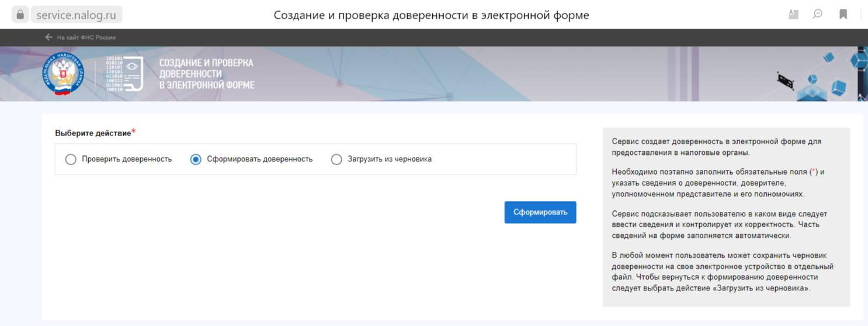
Task: Click paragraph starting Сервис подсказывает пользователю
Action: pos(720,225)
